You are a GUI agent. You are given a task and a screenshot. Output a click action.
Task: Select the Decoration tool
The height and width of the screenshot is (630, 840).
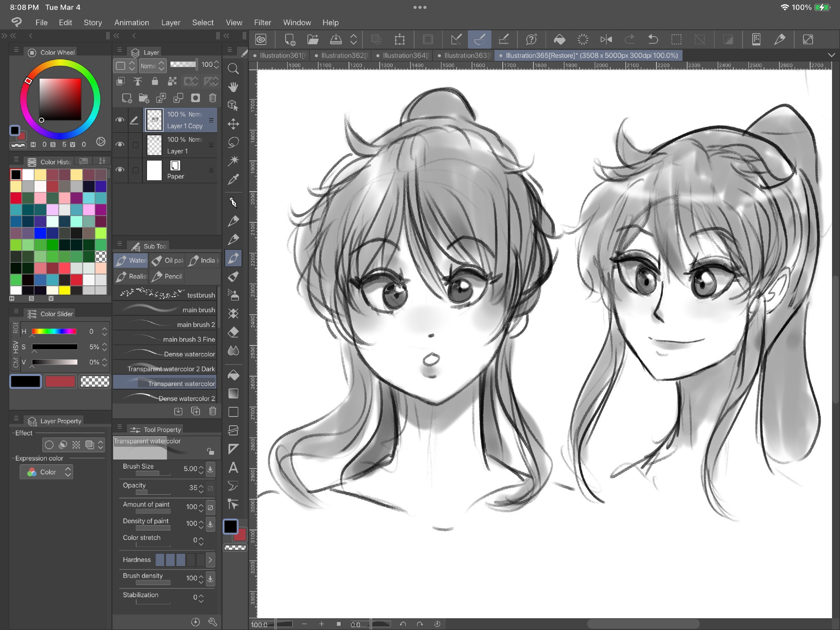233,314
